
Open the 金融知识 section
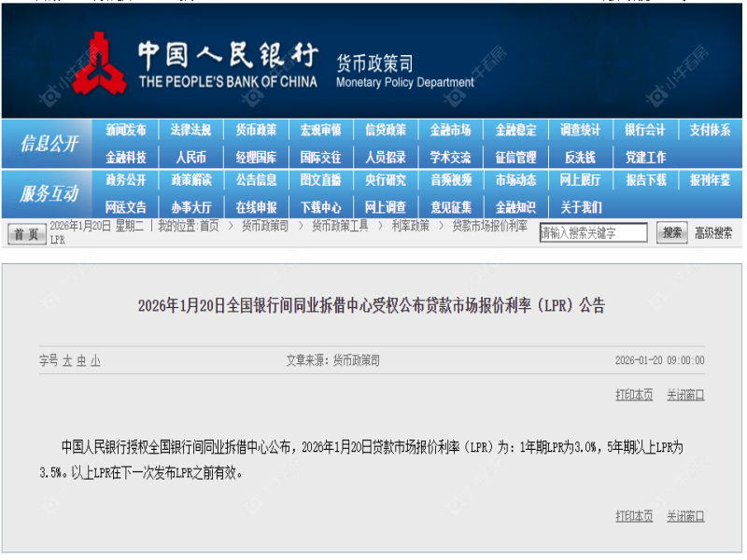(514, 206)
